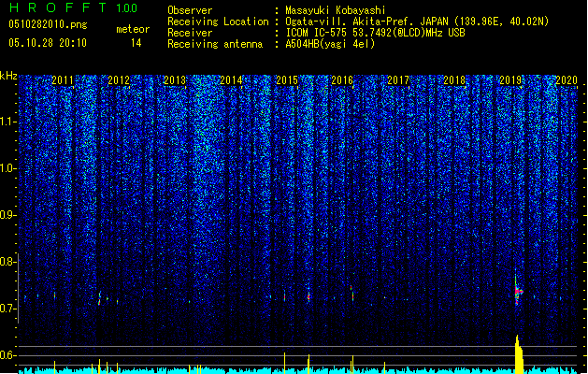Click the 2017 time marker
This screenshot has height=374, width=588.
398,79
